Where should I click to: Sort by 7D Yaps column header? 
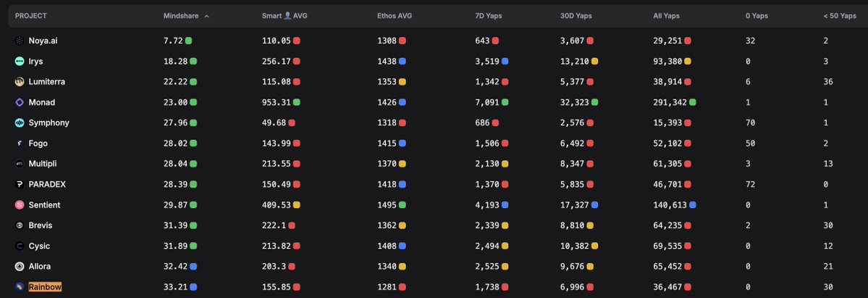pyautogui.click(x=488, y=16)
